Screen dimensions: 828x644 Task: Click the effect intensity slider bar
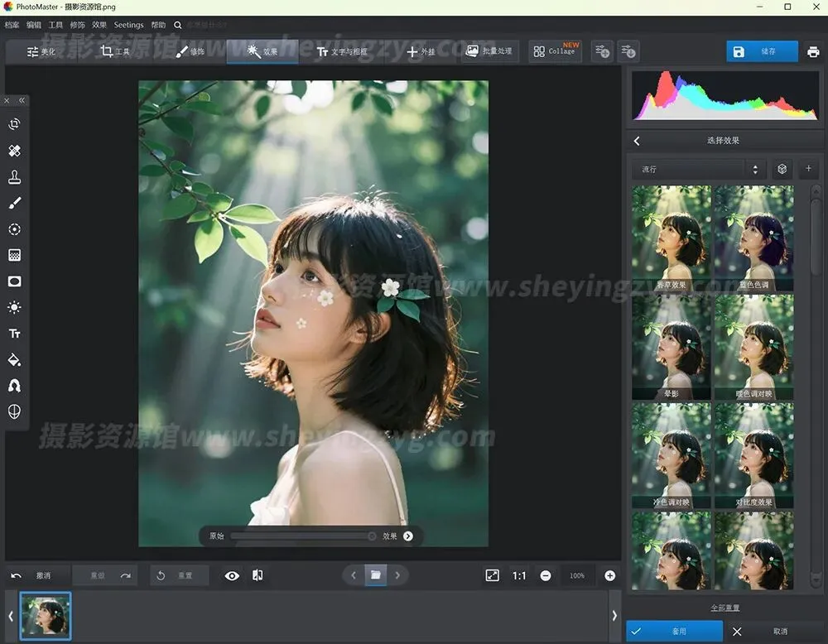(302, 536)
